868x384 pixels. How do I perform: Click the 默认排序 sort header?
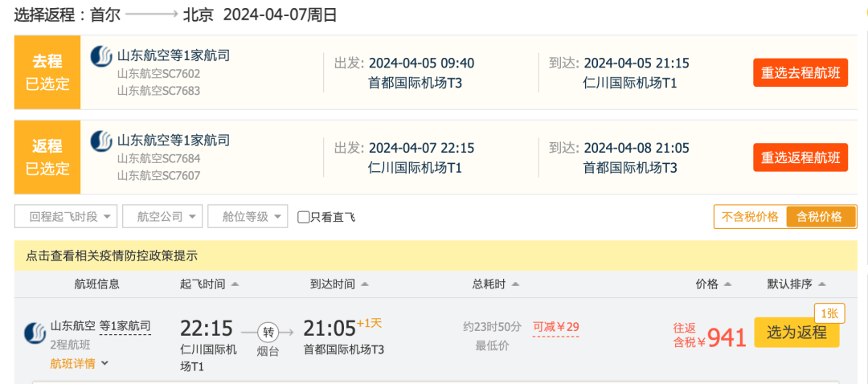click(796, 284)
